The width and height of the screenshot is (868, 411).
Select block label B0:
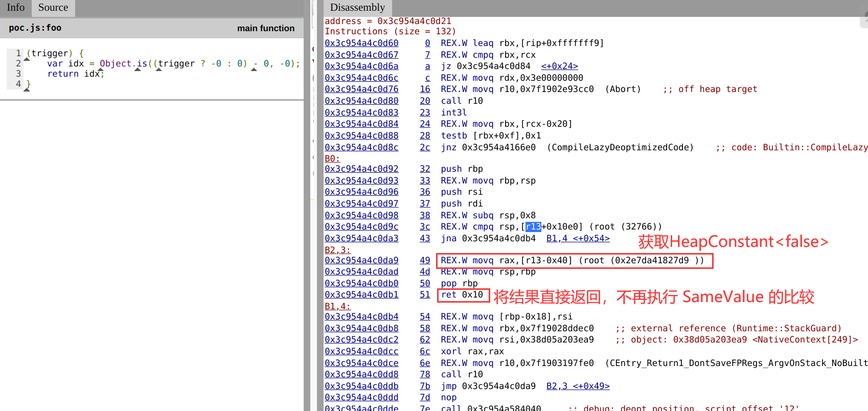click(x=332, y=158)
